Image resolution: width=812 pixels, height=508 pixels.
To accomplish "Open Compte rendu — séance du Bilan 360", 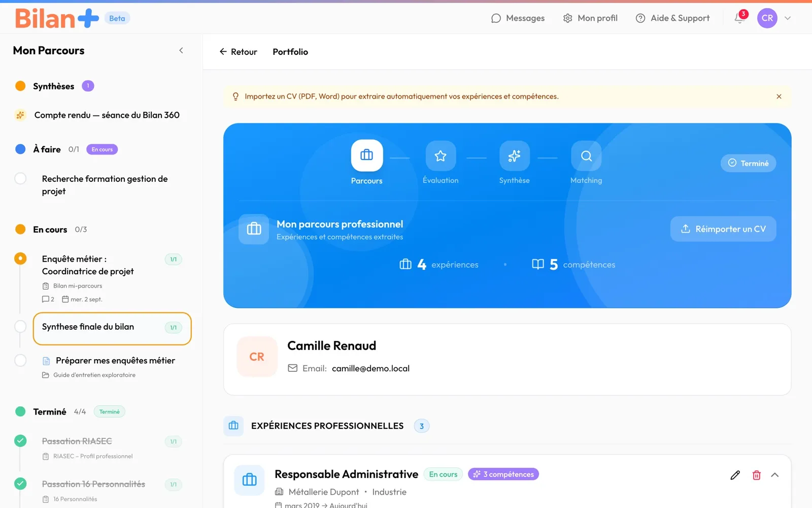I will click(x=107, y=115).
